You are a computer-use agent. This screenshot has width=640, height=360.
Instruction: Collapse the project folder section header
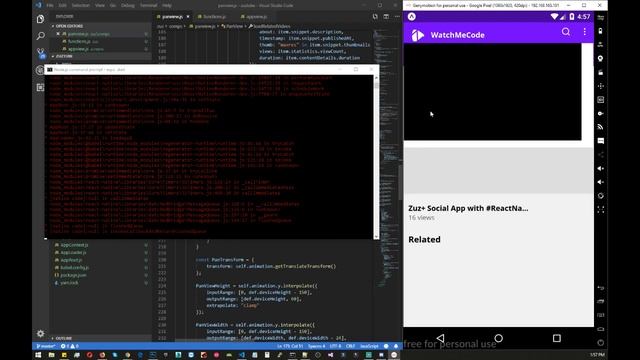tap(100, 56)
